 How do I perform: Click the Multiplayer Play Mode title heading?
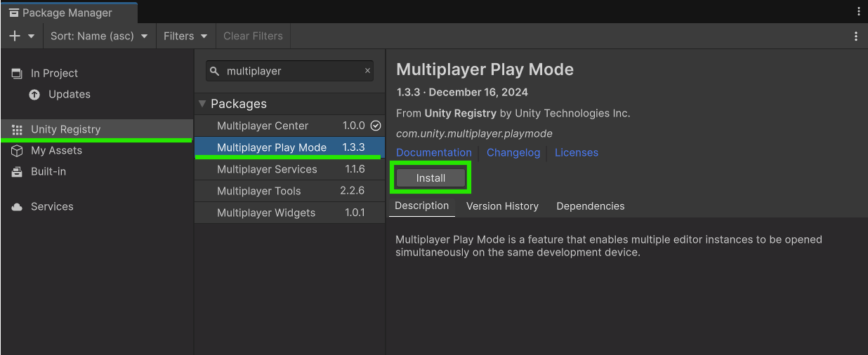tap(485, 69)
